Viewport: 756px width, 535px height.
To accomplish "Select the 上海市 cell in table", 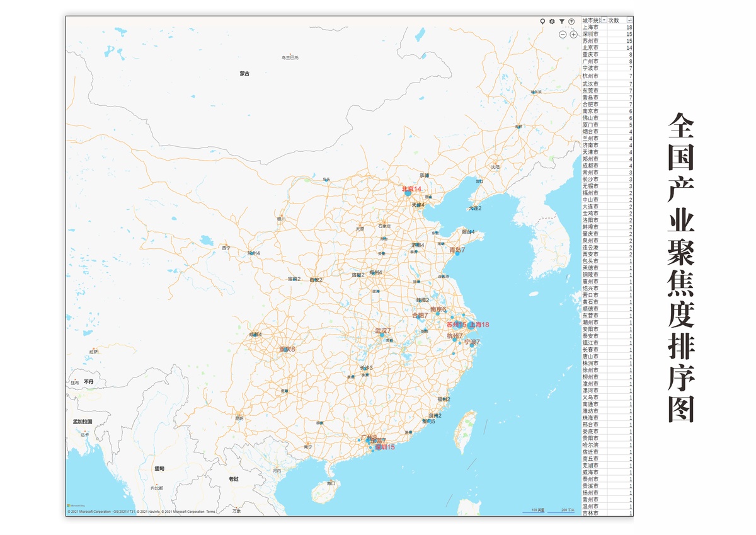I will coord(591,27).
